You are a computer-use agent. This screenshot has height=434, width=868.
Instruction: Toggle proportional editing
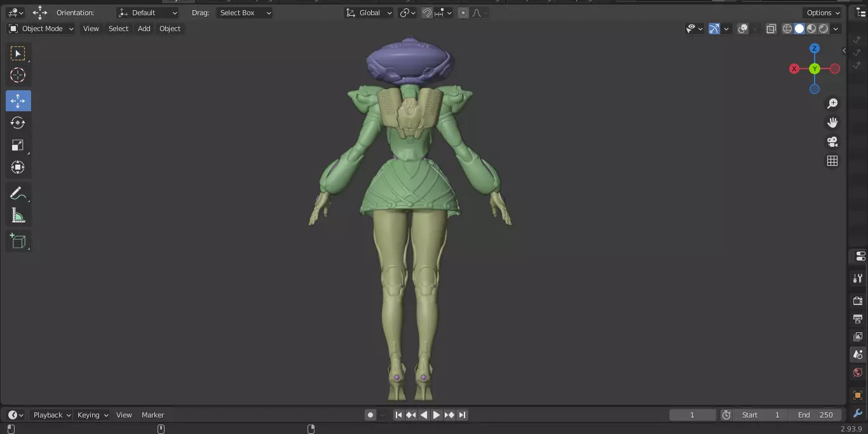pyautogui.click(x=463, y=13)
